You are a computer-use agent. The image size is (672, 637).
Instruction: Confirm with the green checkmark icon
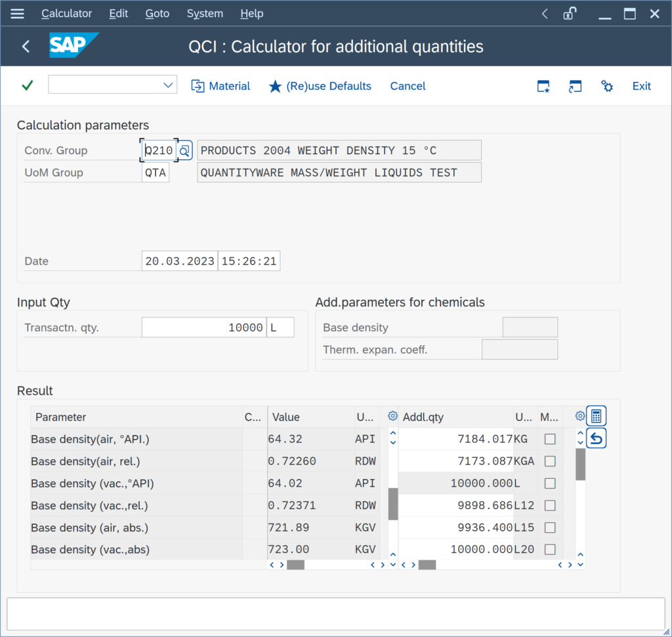coord(28,86)
